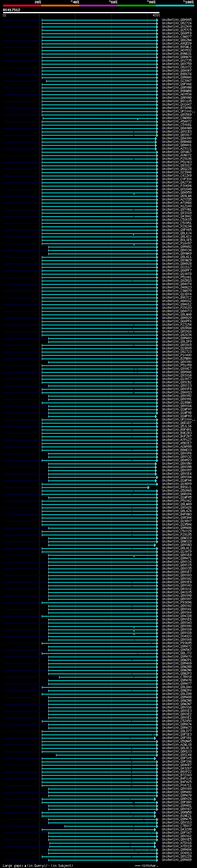Select the UniRef100_B9RWB8 label
197x868 pixels.
point(177,91)
